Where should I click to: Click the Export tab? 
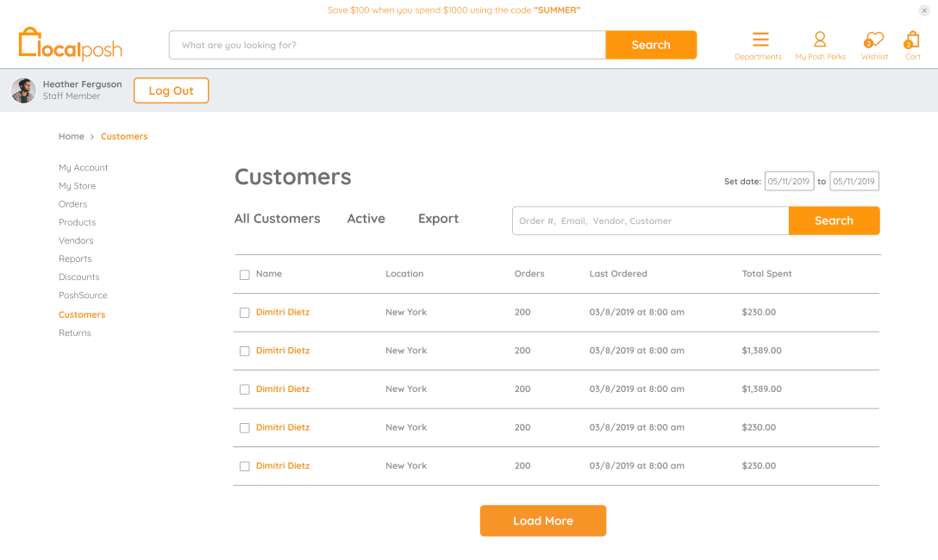point(438,219)
